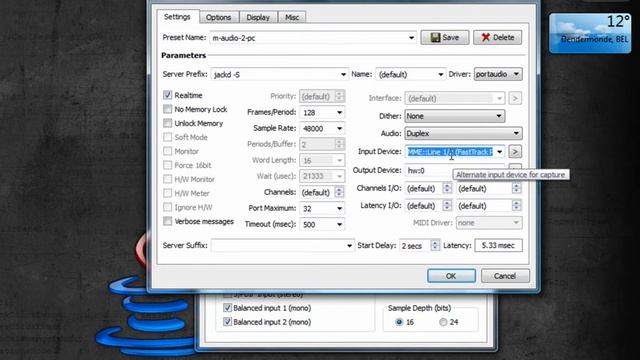Open the MIDI Driver dropdown
Viewport: 640px width, 360px height.
coord(489,223)
